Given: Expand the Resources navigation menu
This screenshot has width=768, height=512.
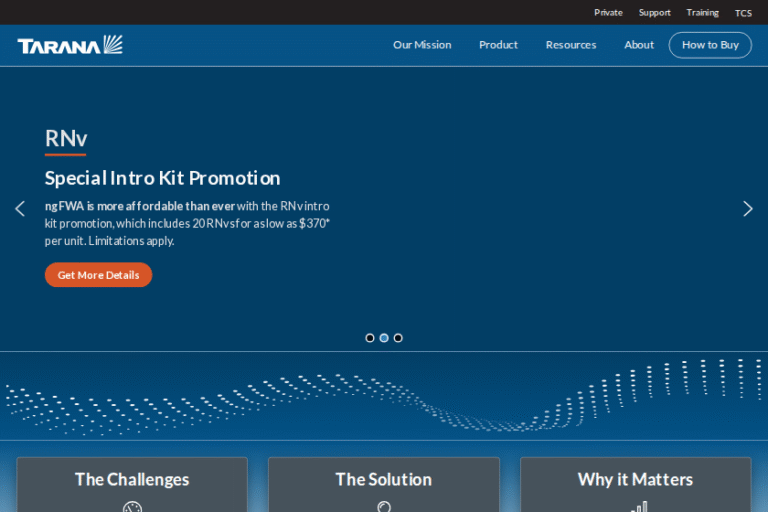Looking at the screenshot, I should click(571, 45).
